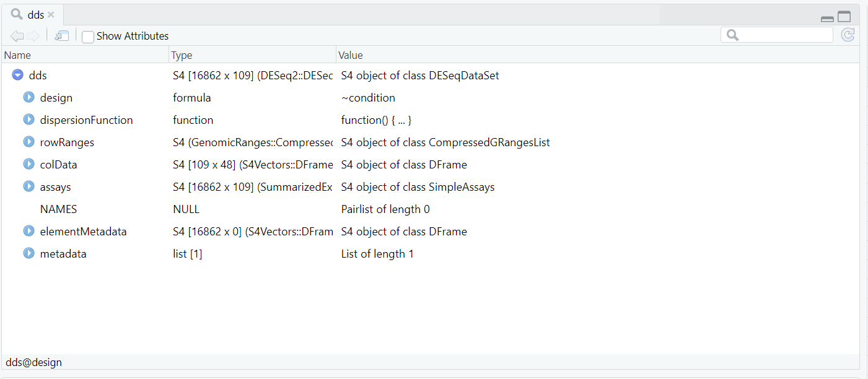Minimize the viewer pane

[x=827, y=18]
